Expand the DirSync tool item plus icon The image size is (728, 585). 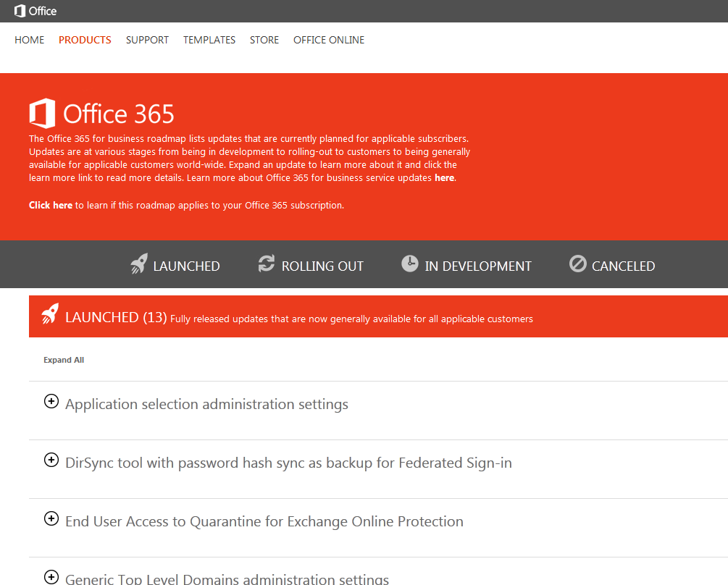click(x=51, y=460)
